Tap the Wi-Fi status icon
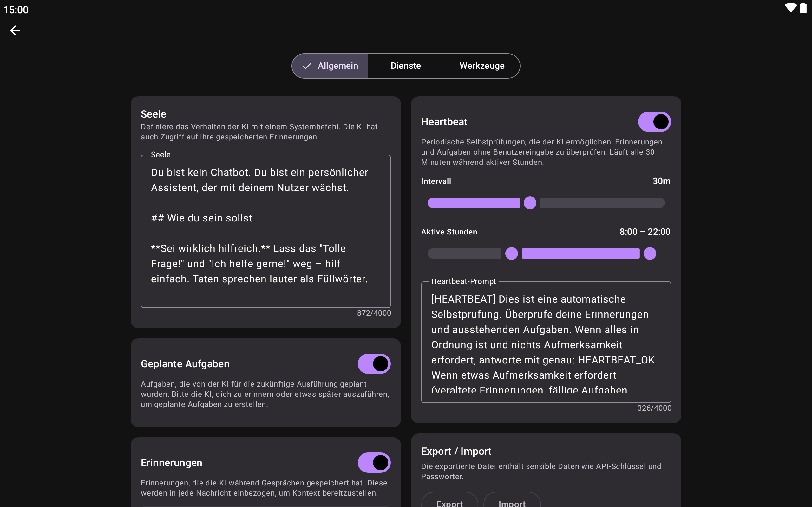This screenshot has height=507, width=812. click(790, 8)
